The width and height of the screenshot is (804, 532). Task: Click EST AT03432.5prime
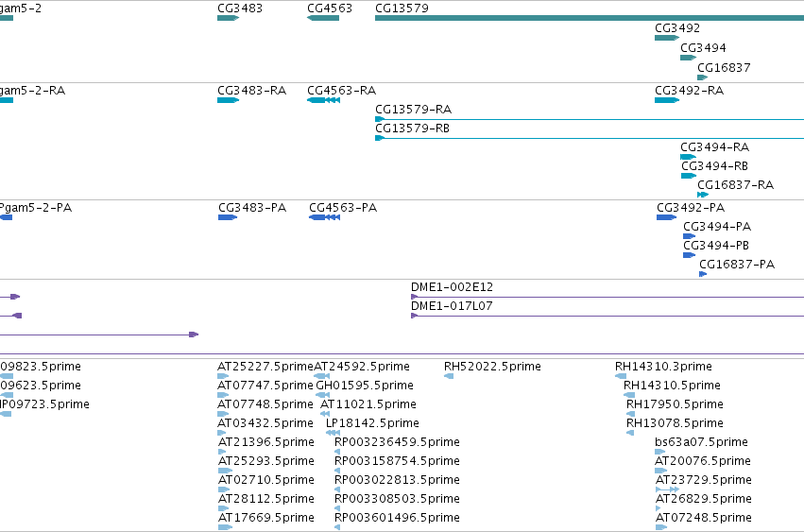coord(265,423)
